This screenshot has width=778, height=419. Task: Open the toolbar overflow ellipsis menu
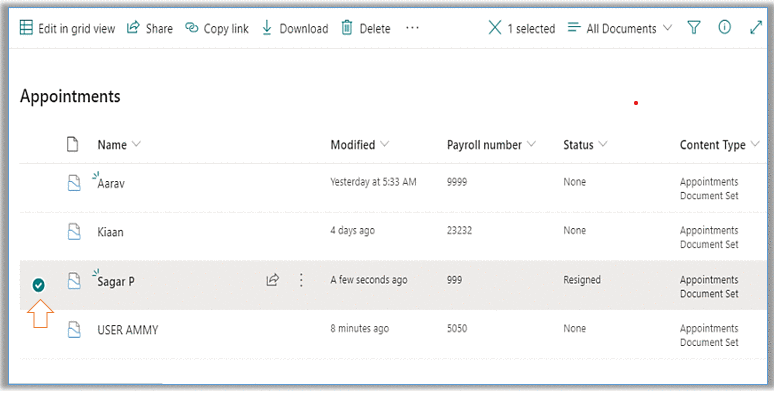pos(412,28)
